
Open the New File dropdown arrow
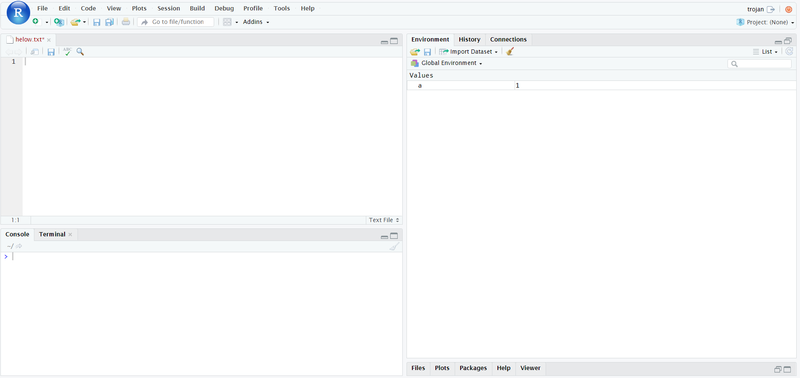[x=46, y=22]
